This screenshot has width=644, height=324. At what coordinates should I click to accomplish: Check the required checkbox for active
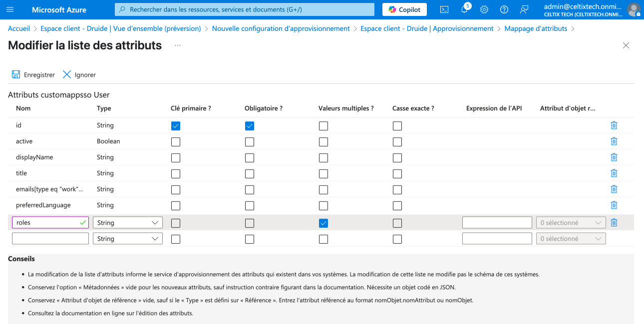click(250, 142)
